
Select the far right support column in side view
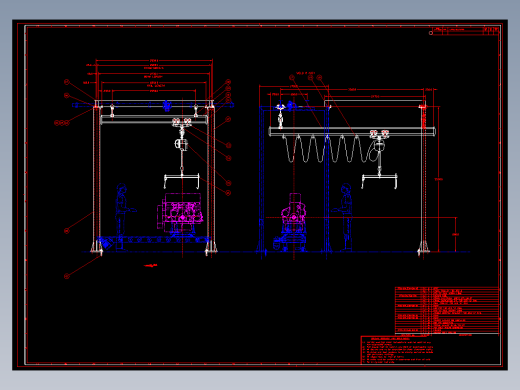point(423,180)
